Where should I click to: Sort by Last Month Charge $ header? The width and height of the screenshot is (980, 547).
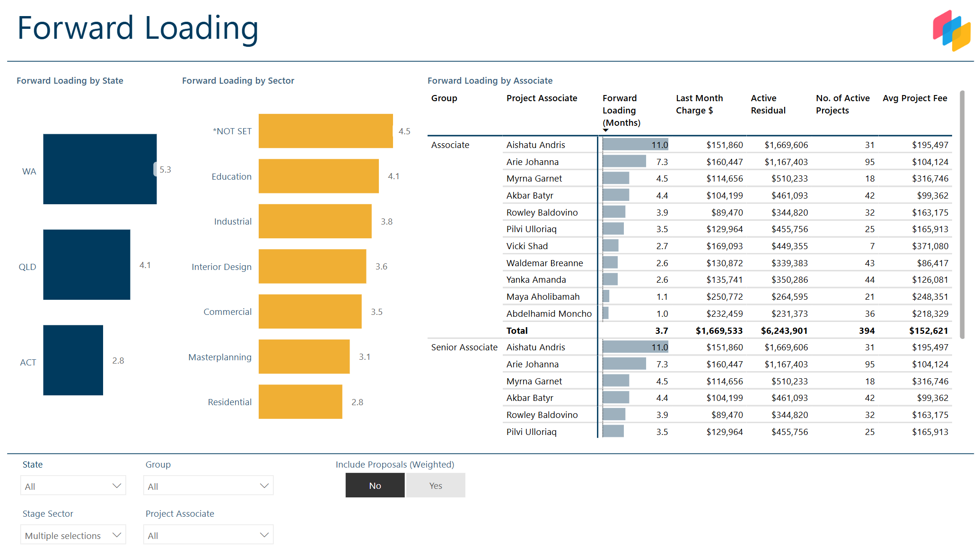click(x=699, y=104)
